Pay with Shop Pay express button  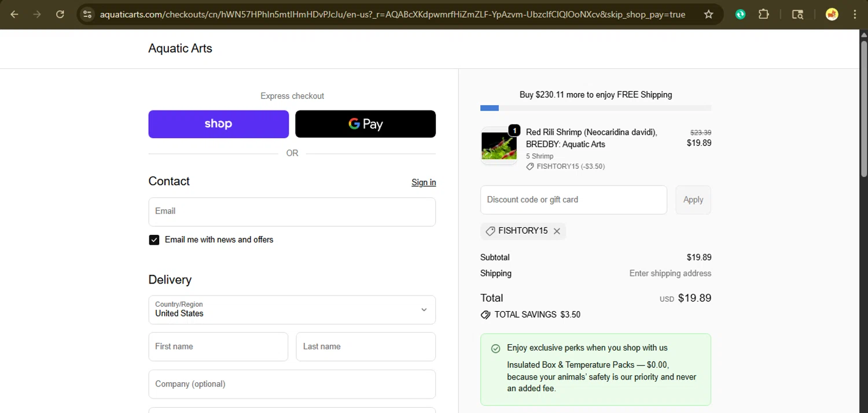(x=218, y=124)
